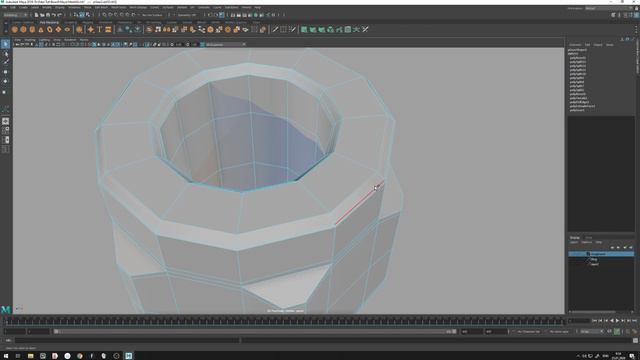Image resolution: width=640 pixels, height=360 pixels.
Task: Choose the Scale tool in the toolbox
Action: click(5, 92)
